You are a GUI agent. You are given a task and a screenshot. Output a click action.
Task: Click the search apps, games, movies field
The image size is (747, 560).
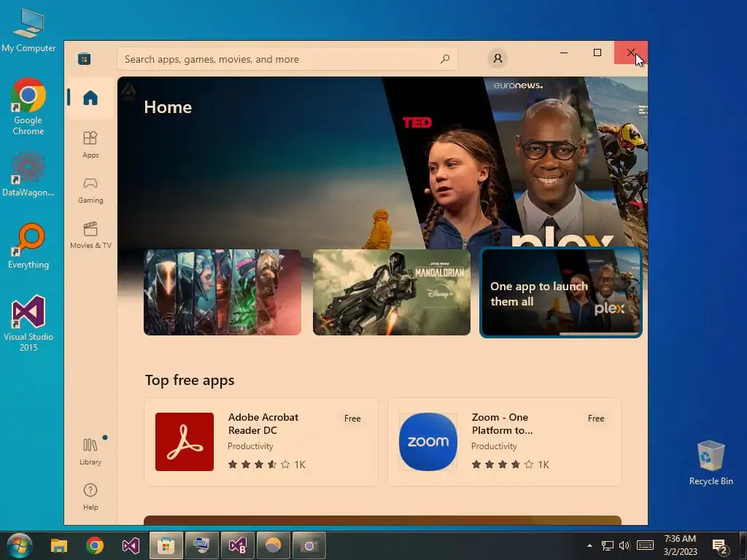[287, 59]
